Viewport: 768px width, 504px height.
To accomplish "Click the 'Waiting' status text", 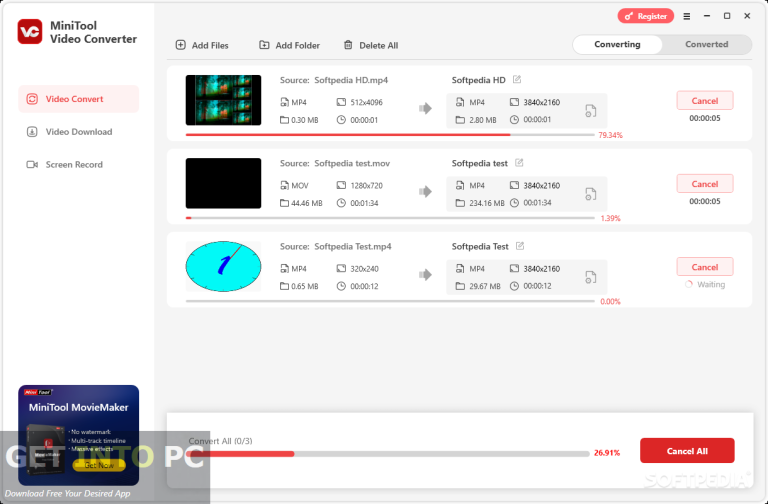I will point(711,285).
